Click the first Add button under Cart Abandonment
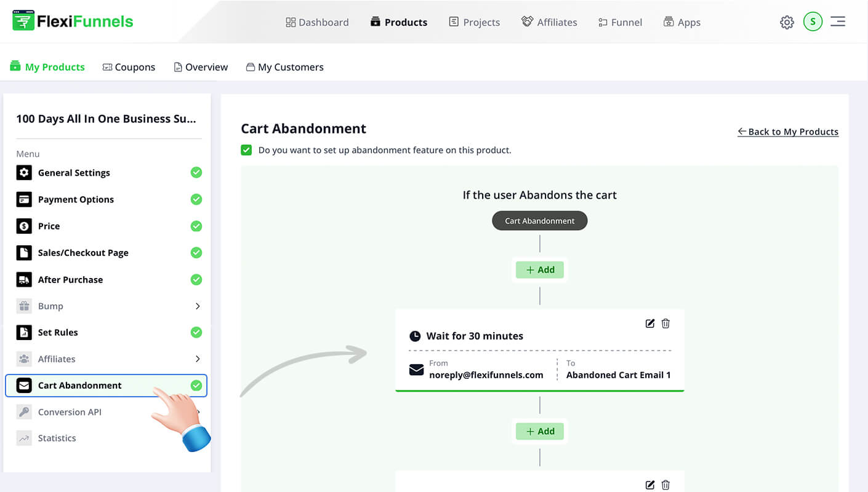The width and height of the screenshot is (868, 492). click(540, 270)
